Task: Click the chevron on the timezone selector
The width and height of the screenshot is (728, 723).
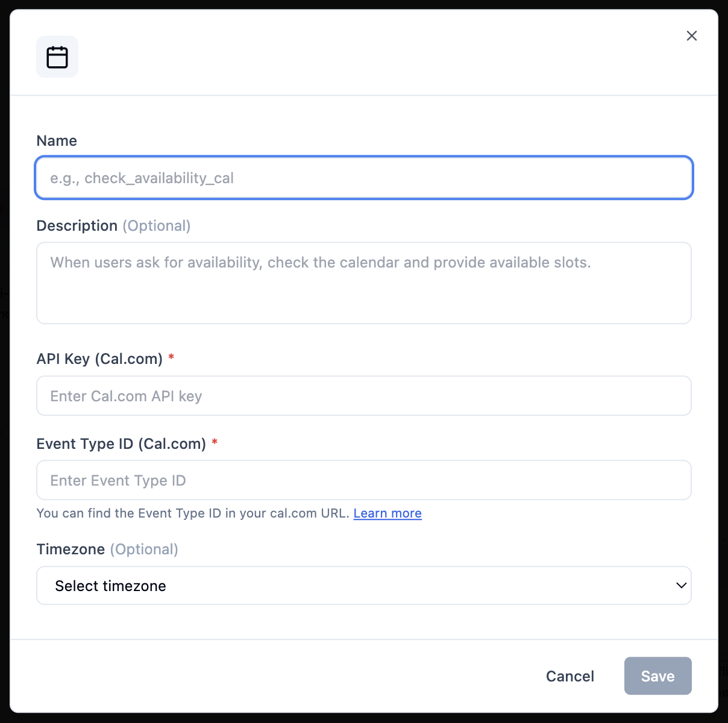Action: 680,585
